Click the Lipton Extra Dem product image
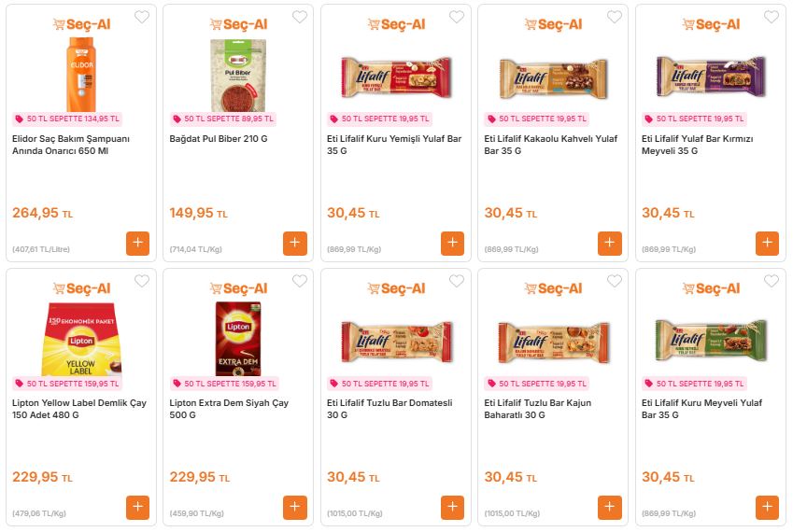 pyautogui.click(x=238, y=338)
